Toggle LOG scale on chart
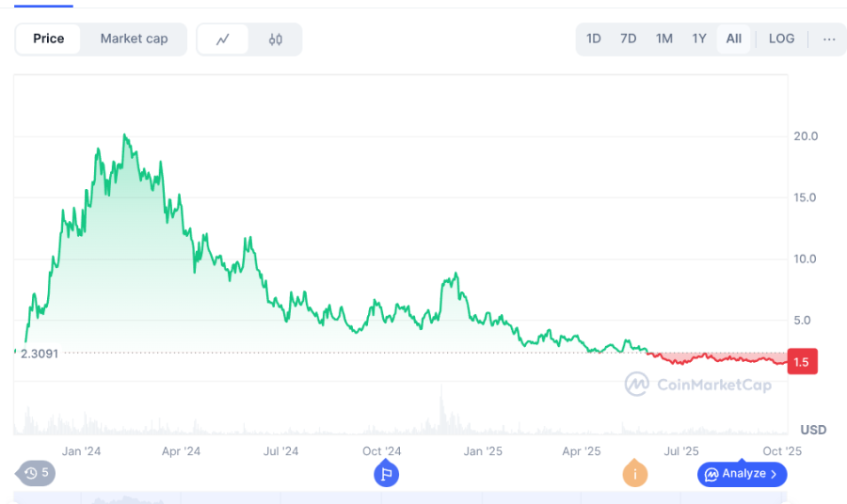Viewport: 847px width, 504px height. [x=781, y=39]
